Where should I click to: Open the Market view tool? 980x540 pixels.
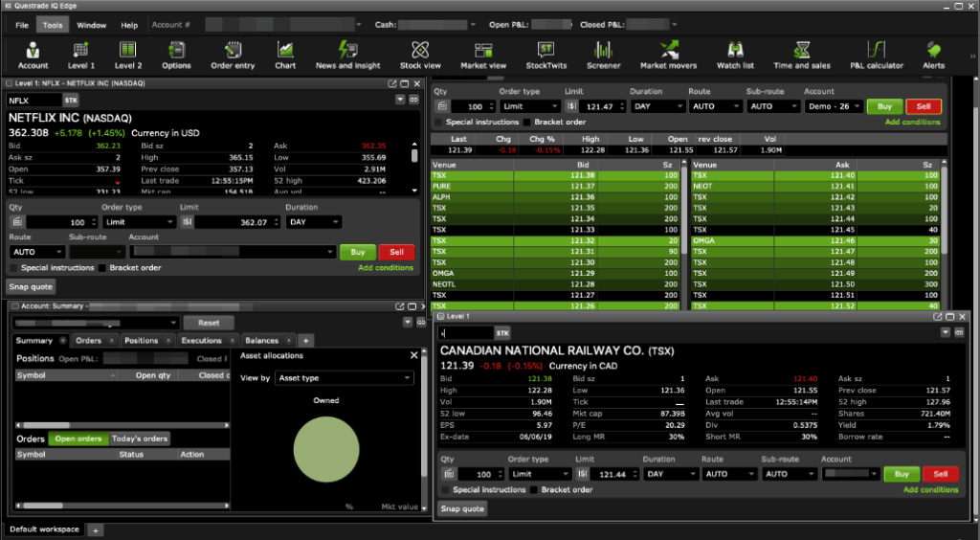[x=483, y=55]
